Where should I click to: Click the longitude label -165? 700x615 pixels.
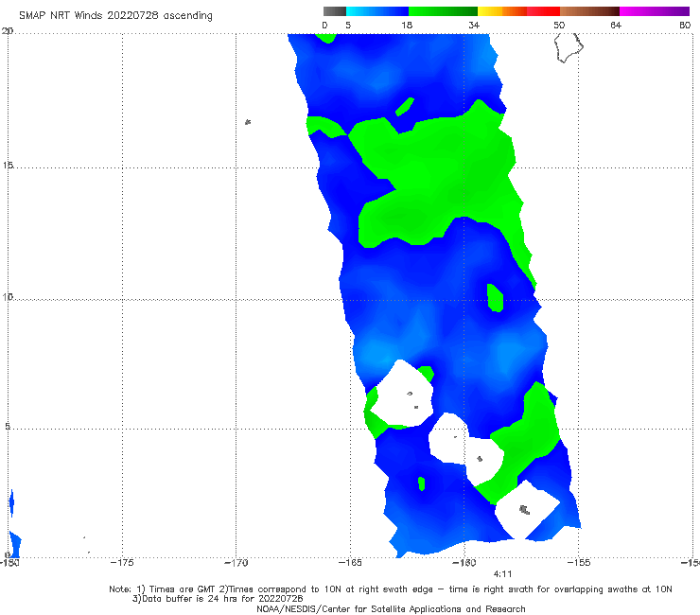point(350,563)
